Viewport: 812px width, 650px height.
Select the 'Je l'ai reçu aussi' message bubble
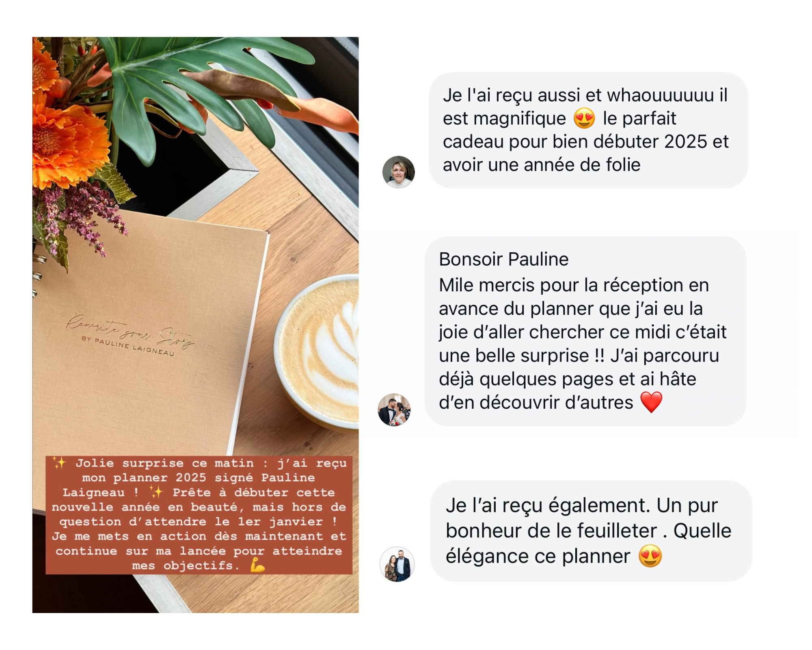588,130
